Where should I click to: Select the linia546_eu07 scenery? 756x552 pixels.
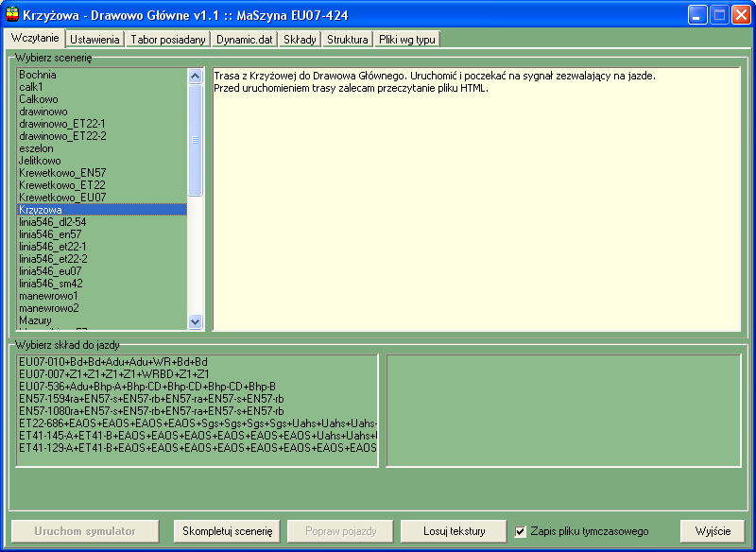(x=51, y=271)
